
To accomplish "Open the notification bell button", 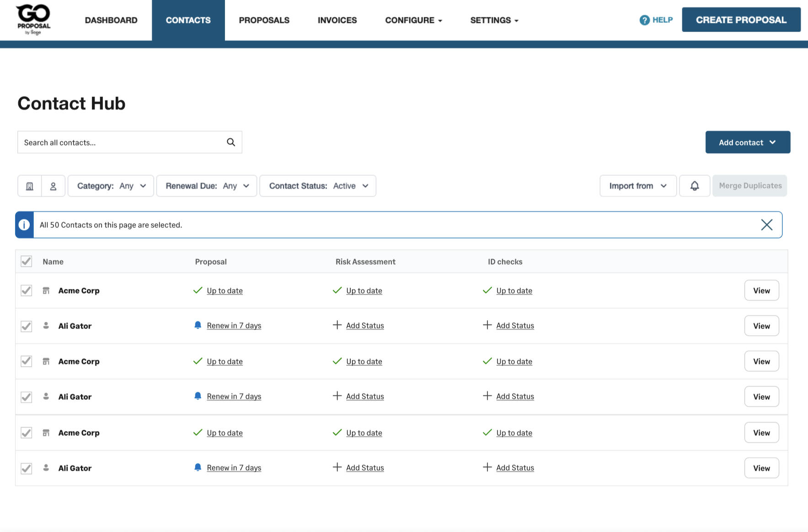I will tap(694, 186).
